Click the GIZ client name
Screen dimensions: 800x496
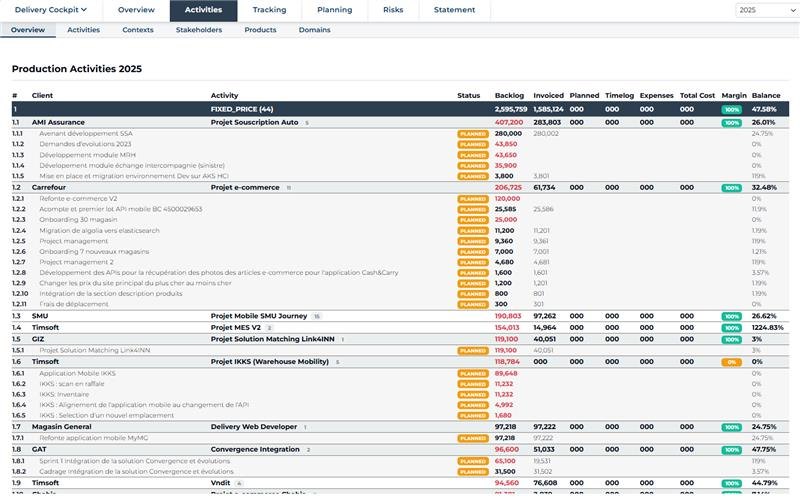click(x=38, y=339)
